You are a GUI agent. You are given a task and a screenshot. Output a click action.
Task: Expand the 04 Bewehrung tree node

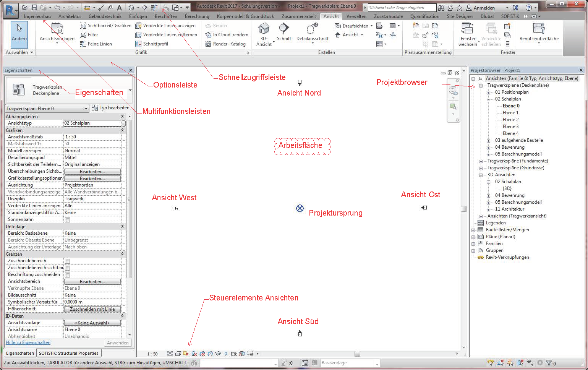[x=488, y=148]
